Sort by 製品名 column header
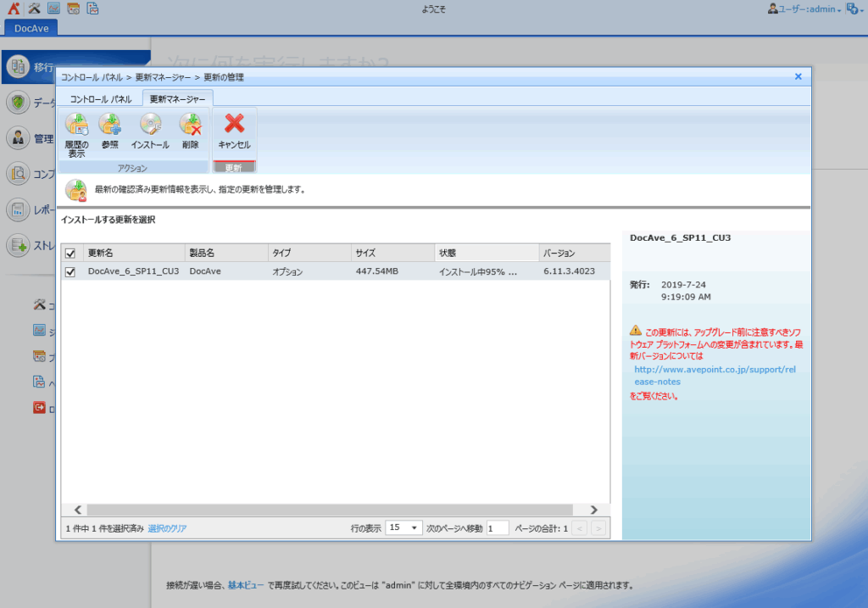 tap(227, 253)
